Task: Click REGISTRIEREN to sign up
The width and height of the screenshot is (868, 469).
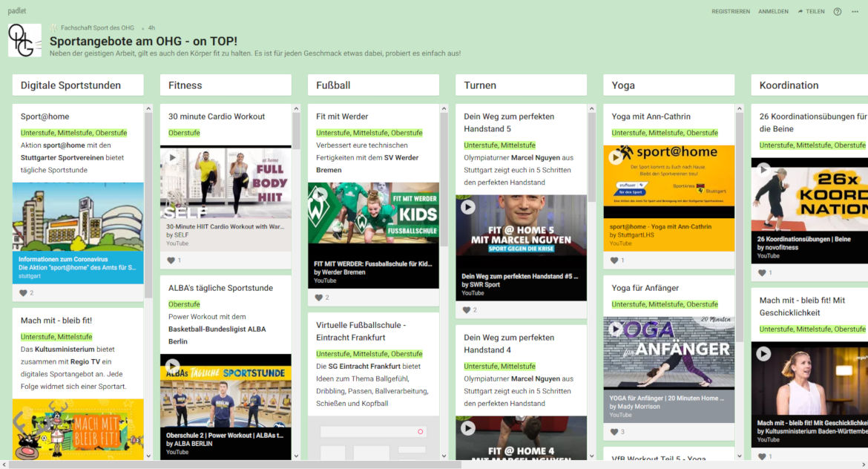Action: point(731,12)
